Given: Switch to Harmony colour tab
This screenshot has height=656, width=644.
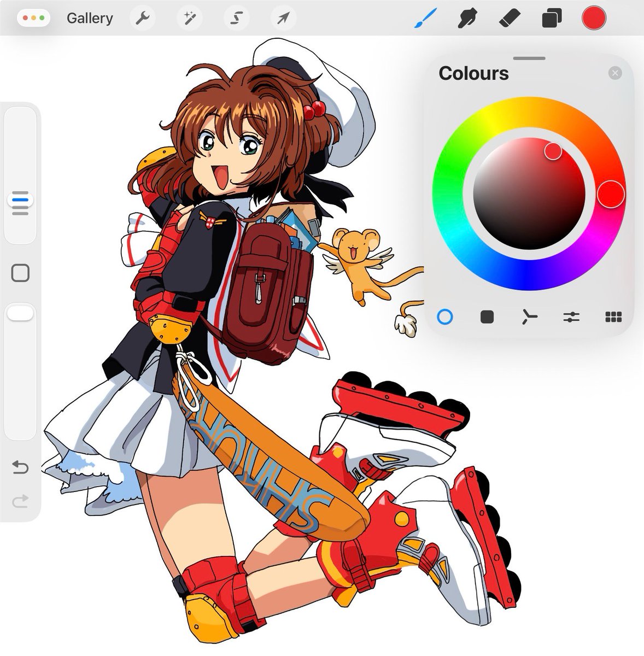Looking at the screenshot, I should 529,317.
